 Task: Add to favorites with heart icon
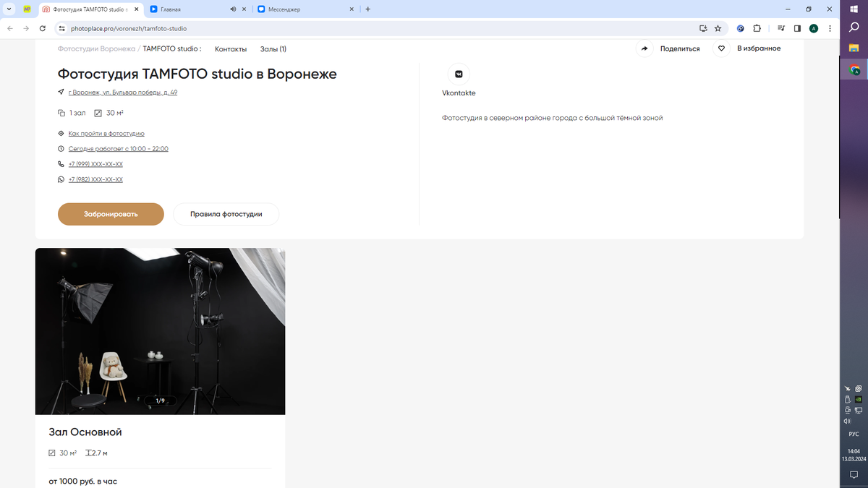721,48
